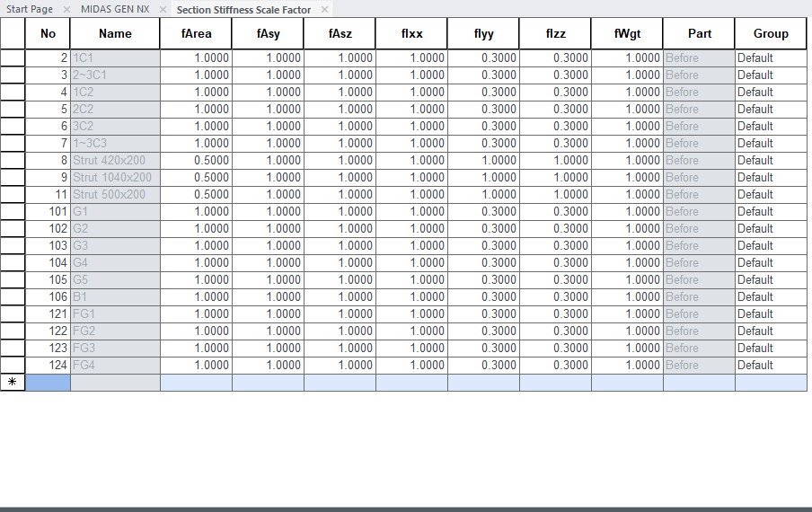Viewport: 812px width, 512px height.
Task: Switch to the MIDAS GEN NX tab
Action: [x=115, y=9]
